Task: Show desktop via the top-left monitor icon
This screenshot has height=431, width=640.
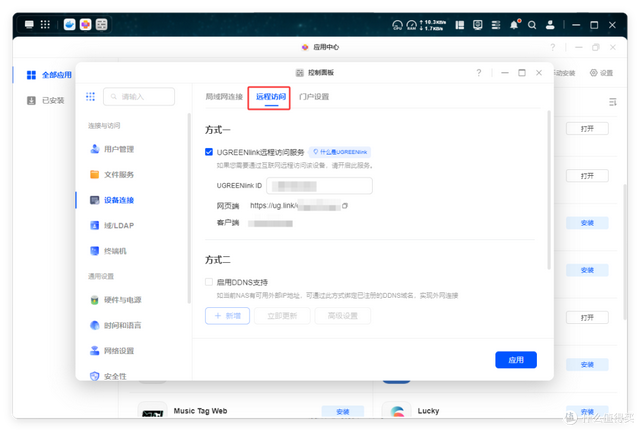Action: click(x=29, y=24)
